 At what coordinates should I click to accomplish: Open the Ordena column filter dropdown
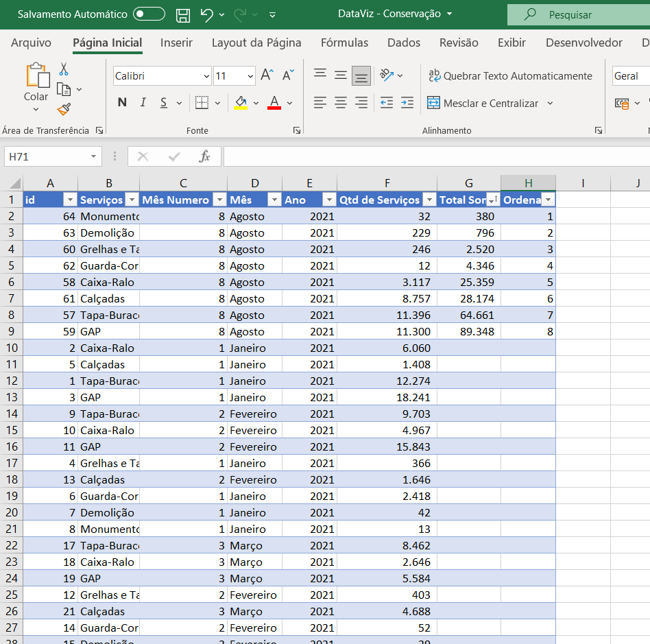pyautogui.click(x=548, y=200)
